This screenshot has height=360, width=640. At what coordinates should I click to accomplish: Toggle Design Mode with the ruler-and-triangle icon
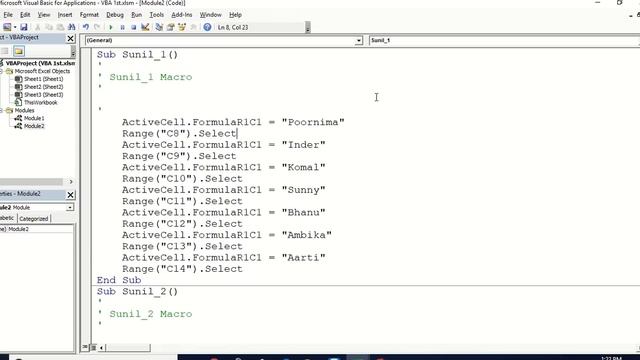tap(145, 27)
